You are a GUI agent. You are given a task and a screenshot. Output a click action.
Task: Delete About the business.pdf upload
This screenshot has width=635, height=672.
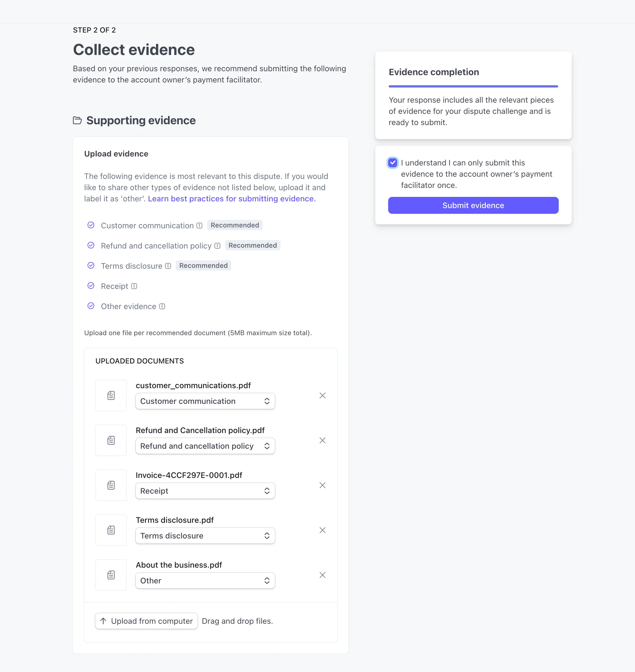tap(322, 575)
